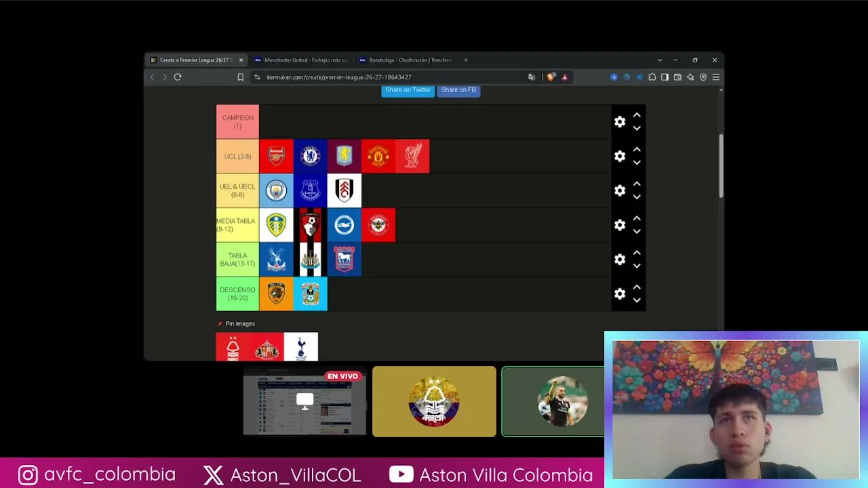The width and height of the screenshot is (868, 488).
Task: Select the Arsenal crest in the UCL row
Action: [x=276, y=157]
